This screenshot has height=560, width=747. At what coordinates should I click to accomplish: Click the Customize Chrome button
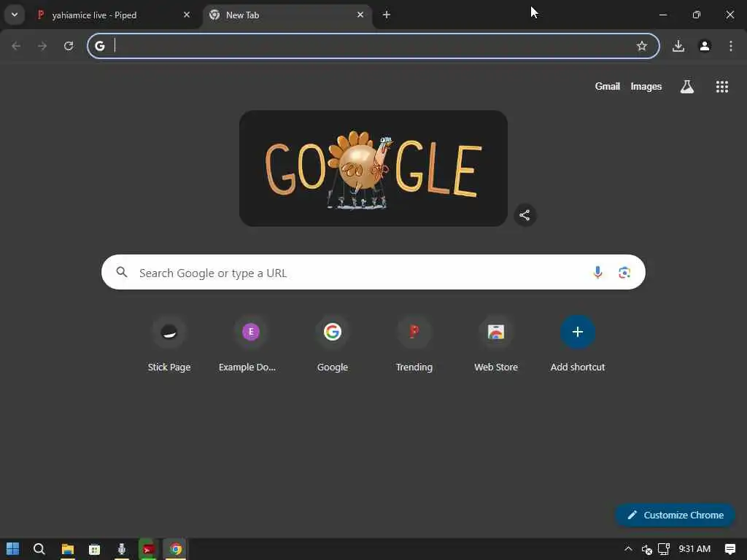675,516
